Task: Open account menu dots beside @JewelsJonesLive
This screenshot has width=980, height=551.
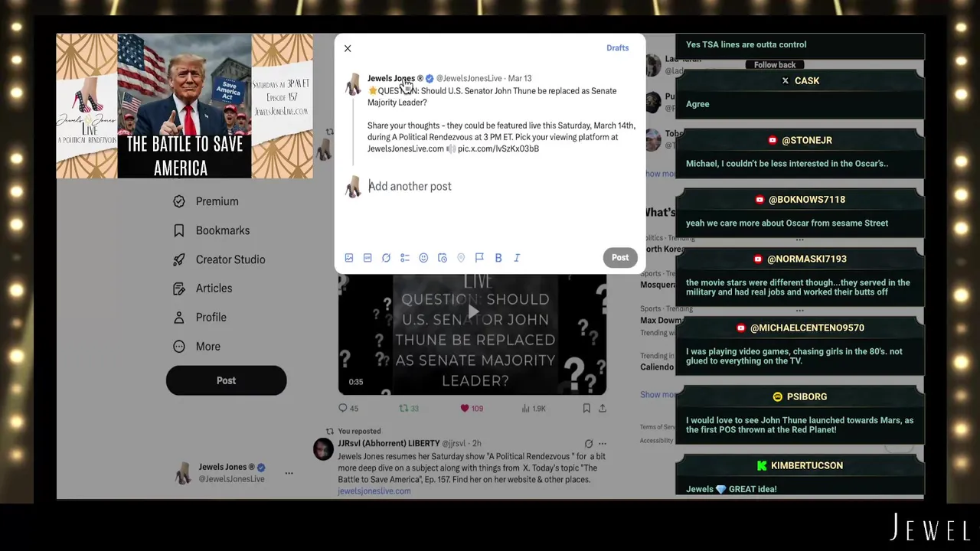Action: click(x=289, y=473)
